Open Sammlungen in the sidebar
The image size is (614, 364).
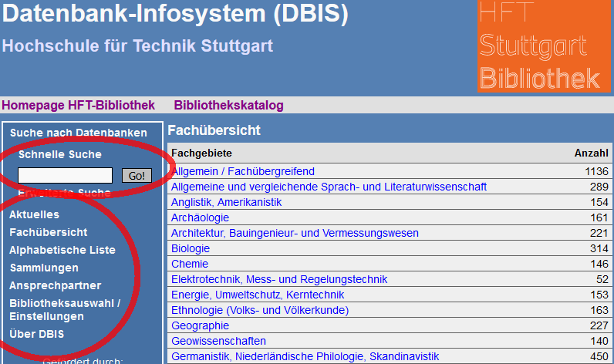(44, 268)
